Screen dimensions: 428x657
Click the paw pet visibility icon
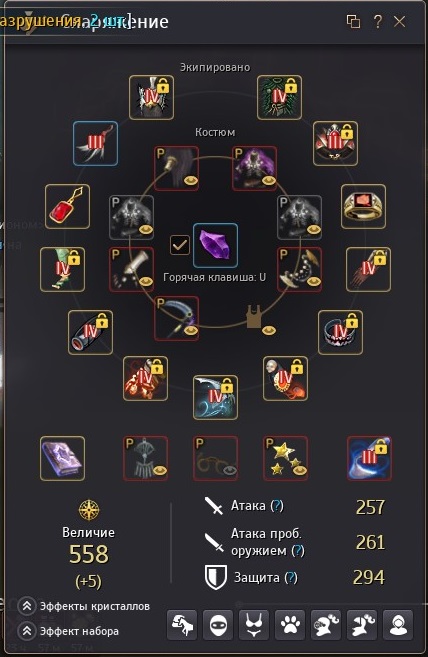click(290, 626)
